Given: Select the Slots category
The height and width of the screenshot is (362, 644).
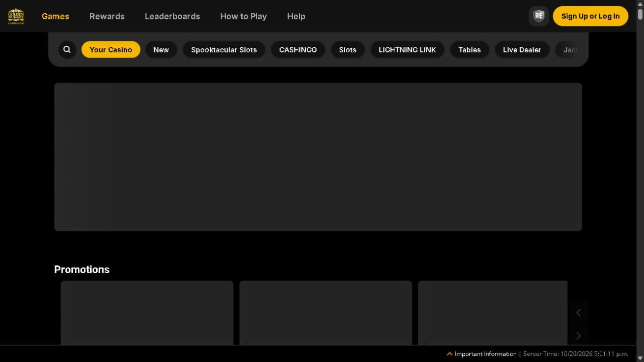Looking at the screenshot, I should click(348, 50).
